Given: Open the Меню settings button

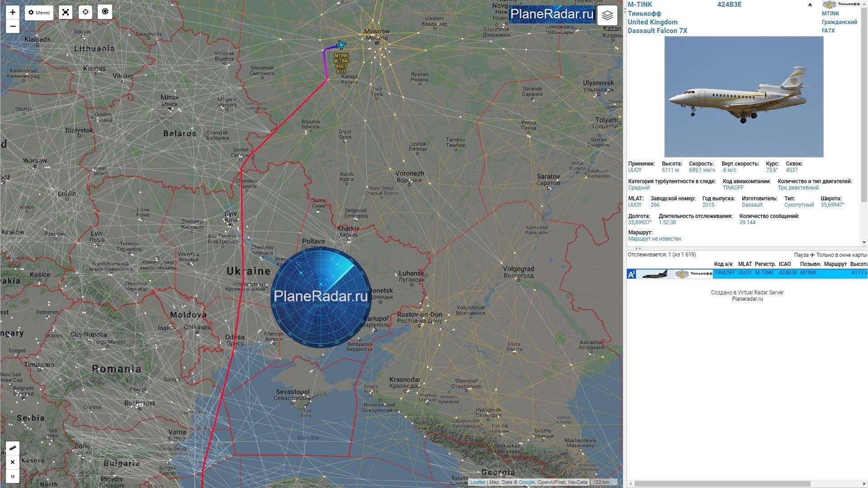Looking at the screenshot, I should point(39,13).
